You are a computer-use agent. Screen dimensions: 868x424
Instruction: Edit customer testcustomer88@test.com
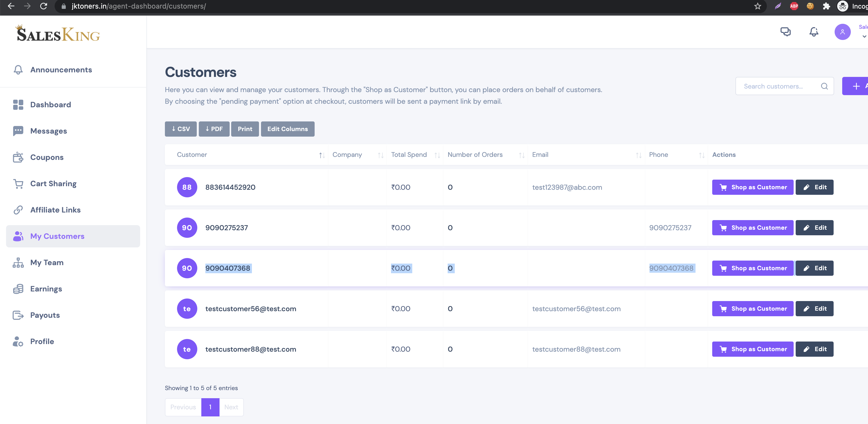coord(814,349)
